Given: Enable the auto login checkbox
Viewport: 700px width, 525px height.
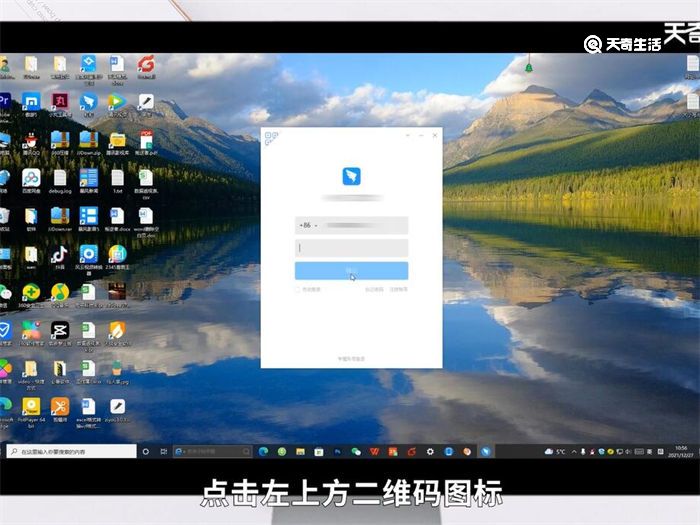Looking at the screenshot, I should (298, 289).
